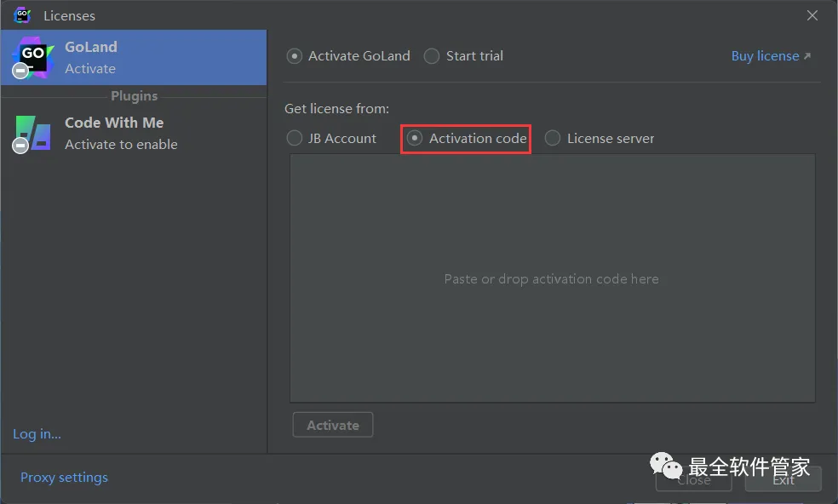Click the GoLand logo icon in sidebar

point(32,58)
